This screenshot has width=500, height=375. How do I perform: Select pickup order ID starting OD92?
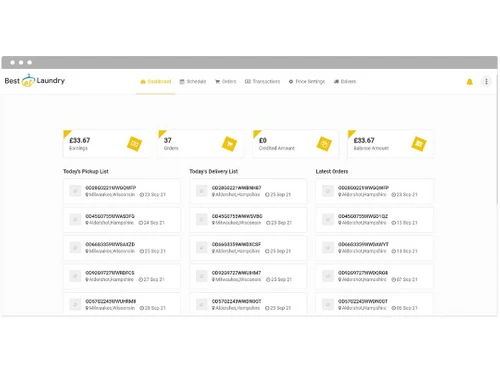110,273
